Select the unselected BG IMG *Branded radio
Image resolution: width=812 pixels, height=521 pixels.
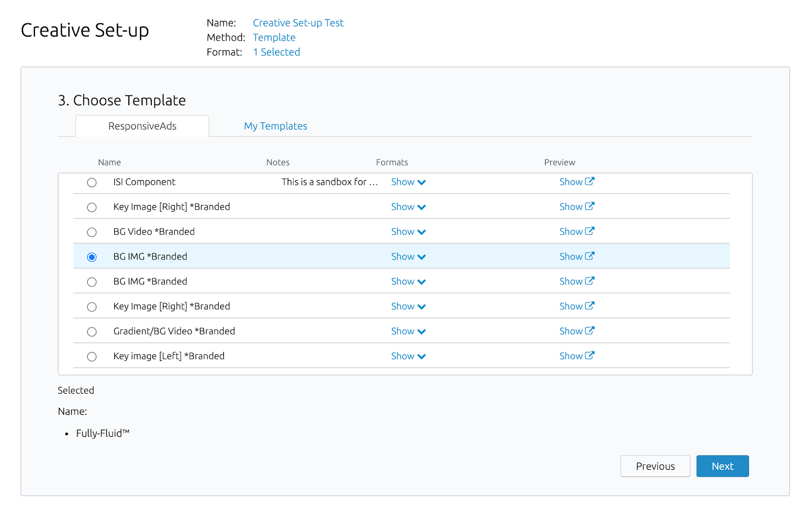92,282
